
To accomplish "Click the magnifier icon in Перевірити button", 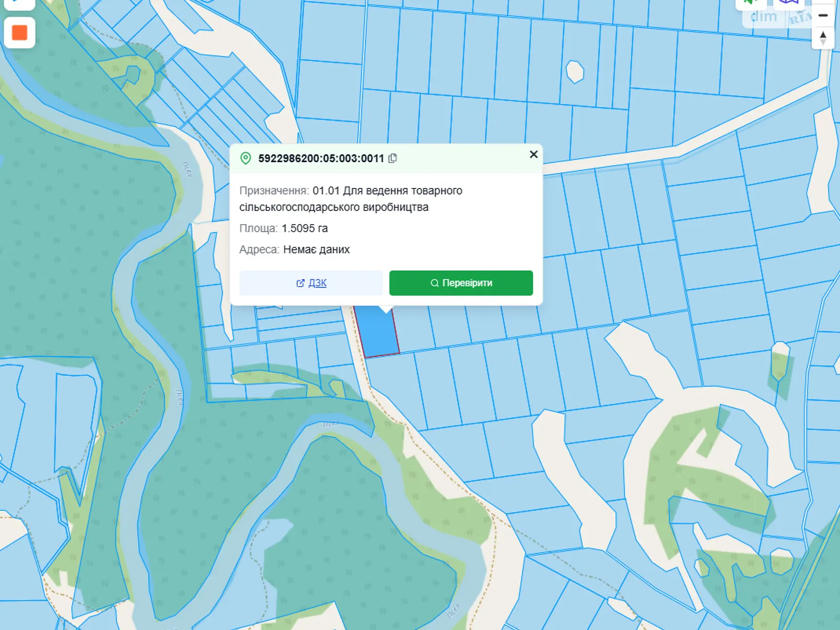I will pos(435,283).
